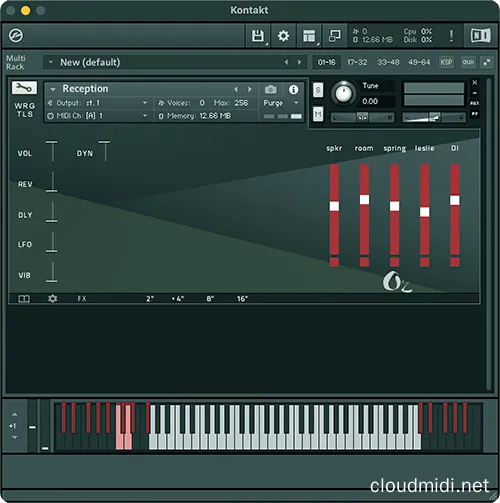Screen dimensions: 500x503
Task: Open instrument edit mode wrench icon
Action: [24, 88]
